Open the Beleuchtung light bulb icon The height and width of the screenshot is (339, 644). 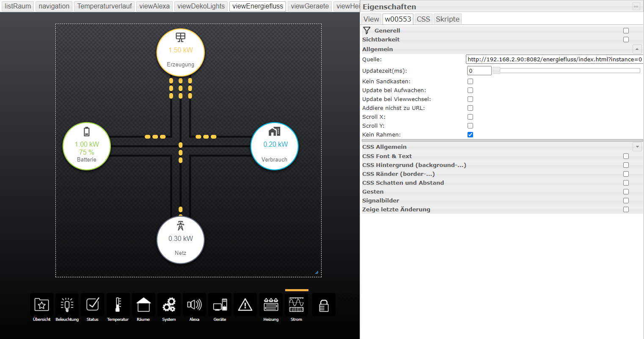click(67, 304)
